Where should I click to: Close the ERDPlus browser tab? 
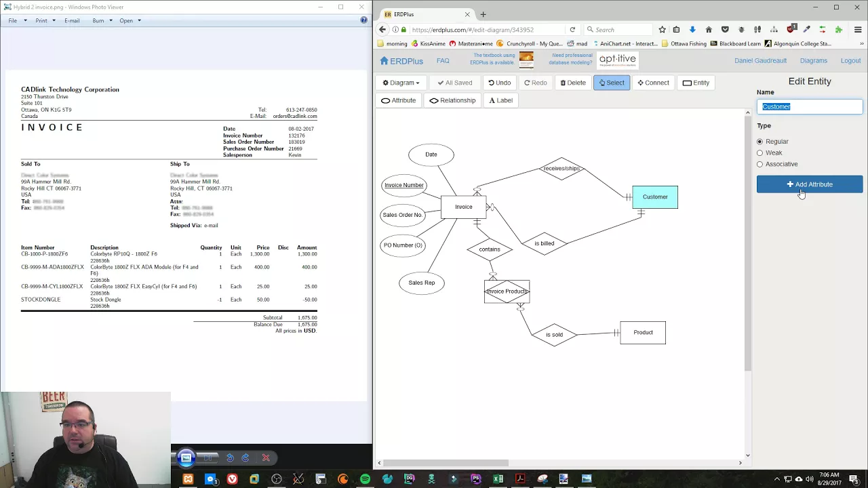pyautogui.click(x=467, y=14)
